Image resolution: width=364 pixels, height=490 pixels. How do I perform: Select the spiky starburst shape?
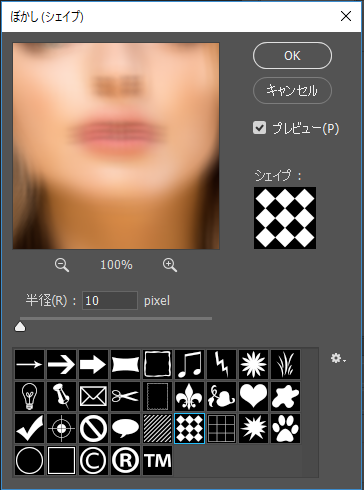[x=253, y=428]
